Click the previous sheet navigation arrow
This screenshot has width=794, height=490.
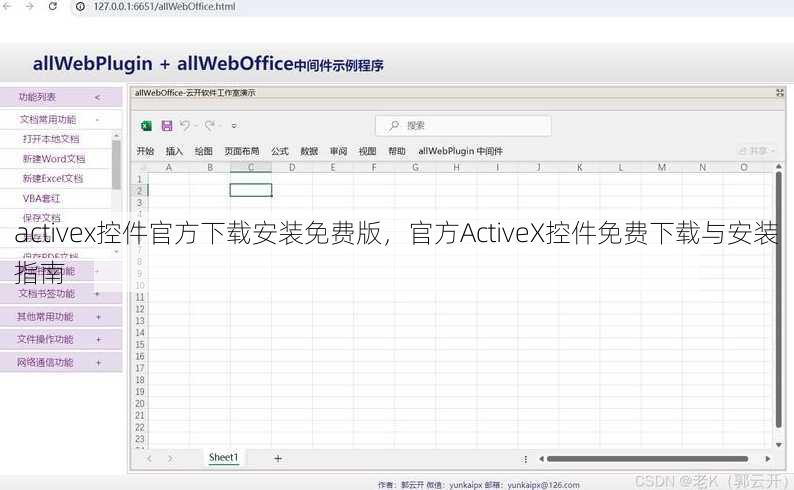click(x=149, y=459)
